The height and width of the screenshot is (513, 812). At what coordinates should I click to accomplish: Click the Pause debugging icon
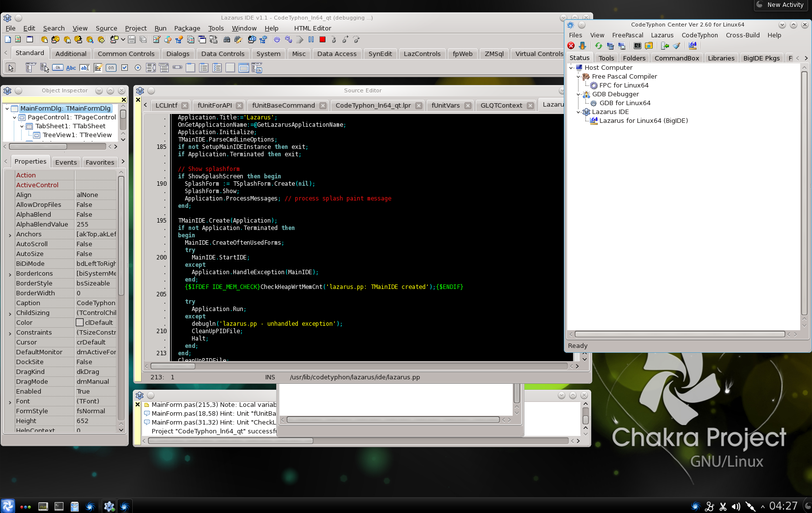pyautogui.click(x=311, y=40)
